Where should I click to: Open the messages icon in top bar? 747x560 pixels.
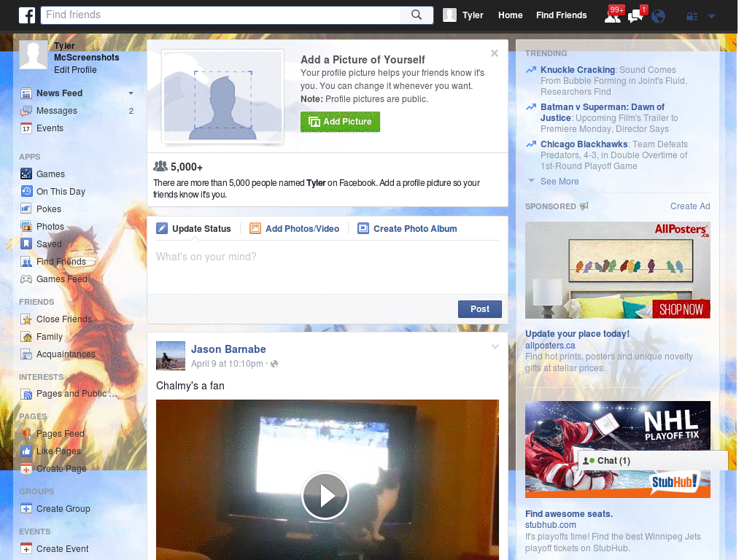pos(635,15)
